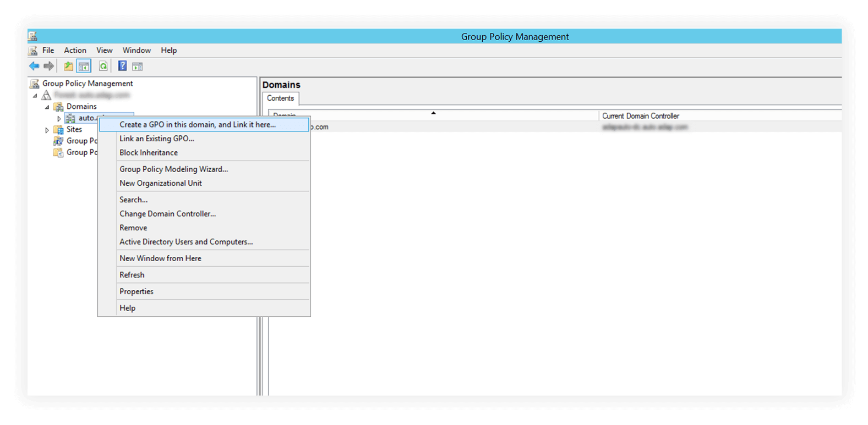Click the Sites folder icon in the tree
Screen dimensions: 868x425
click(x=58, y=130)
